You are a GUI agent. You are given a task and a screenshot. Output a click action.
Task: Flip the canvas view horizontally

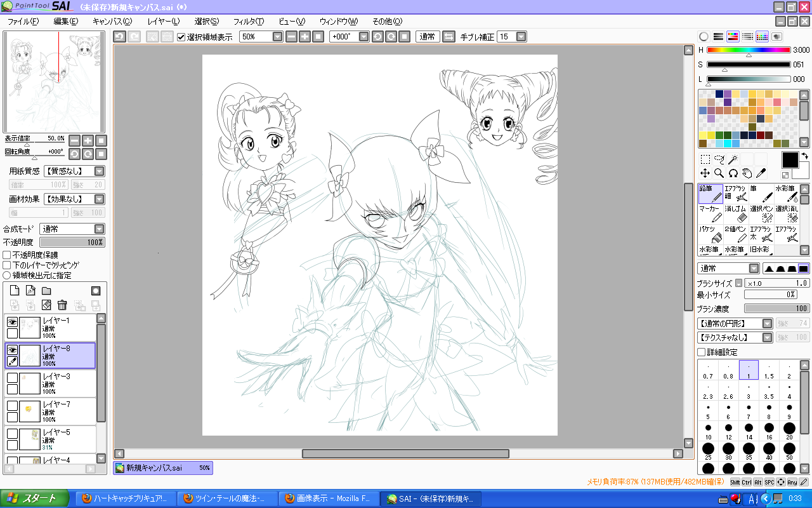click(449, 37)
